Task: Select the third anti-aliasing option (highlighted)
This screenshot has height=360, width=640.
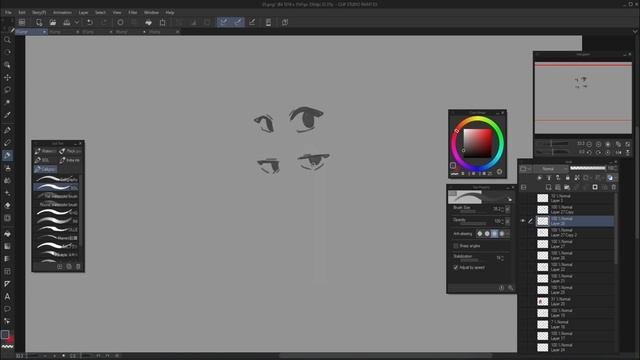Action: tap(494, 234)
